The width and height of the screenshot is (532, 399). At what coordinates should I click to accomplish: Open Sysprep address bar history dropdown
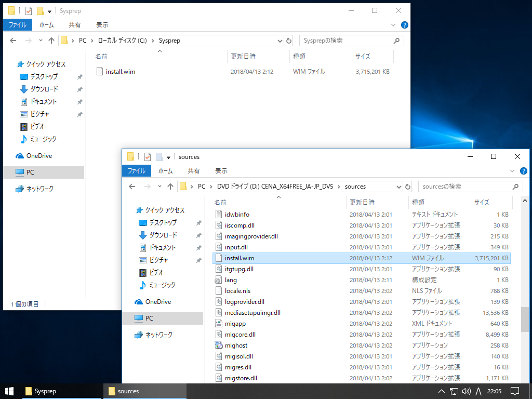(280, 41)
